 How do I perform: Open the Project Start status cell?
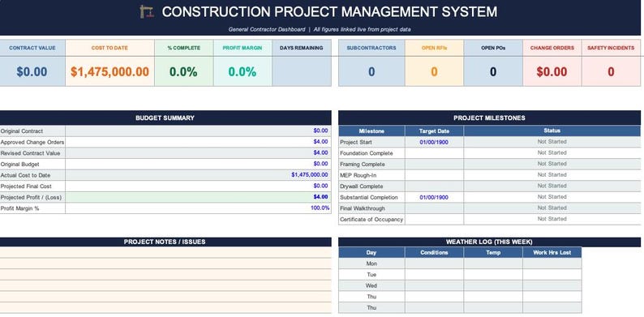(552, 142)
